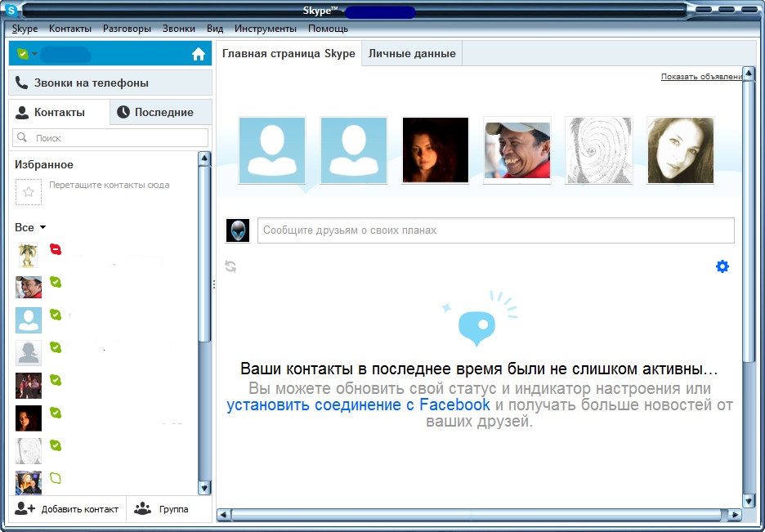
Task: Open the Разговоры menu
Action: point(127,29)
